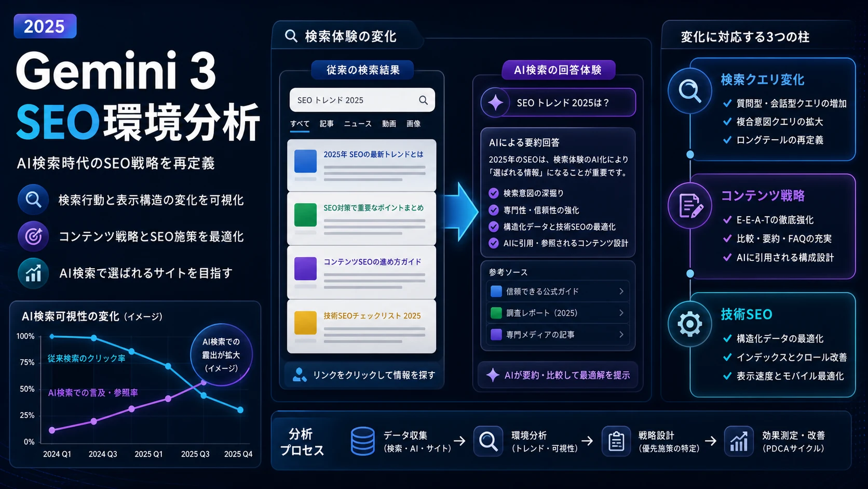
Task: Click the checkmark beside 構造化データの最適化
Action: [727, 338]
